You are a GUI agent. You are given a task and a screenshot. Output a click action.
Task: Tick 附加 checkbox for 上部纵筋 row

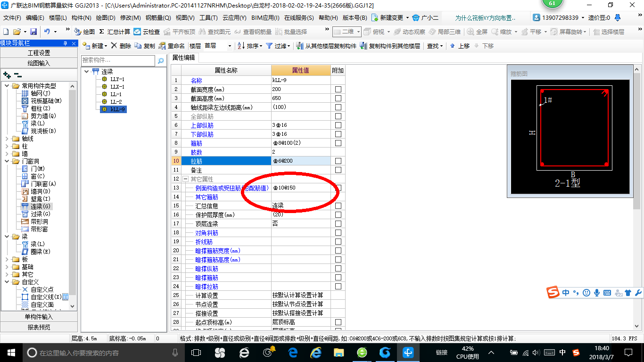tap(338, 125)
